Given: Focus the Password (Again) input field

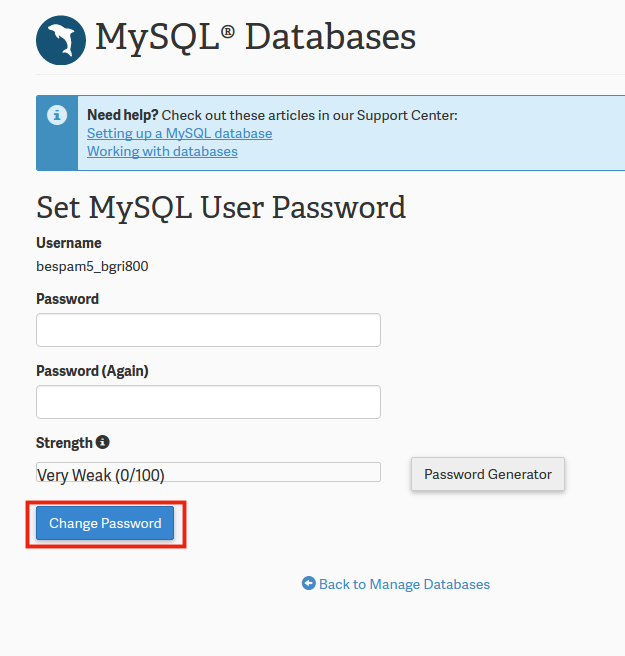Looking at the screenshot, I should click(x=208, y=402).
